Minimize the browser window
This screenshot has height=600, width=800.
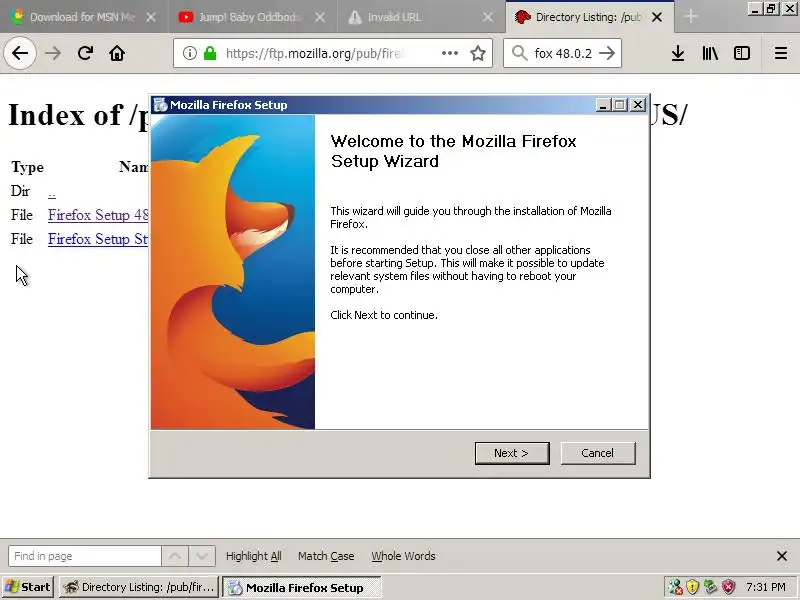tap(756, 9)
